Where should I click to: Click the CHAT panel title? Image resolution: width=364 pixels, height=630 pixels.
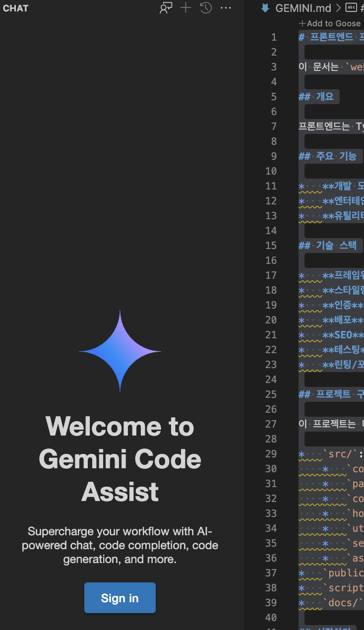click(x=15, y=8)
